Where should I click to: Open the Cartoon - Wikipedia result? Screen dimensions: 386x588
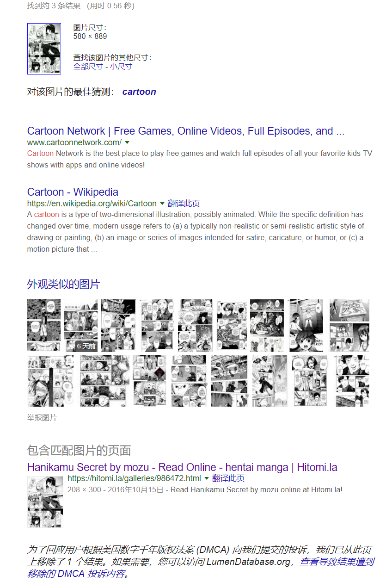point(73,192)
